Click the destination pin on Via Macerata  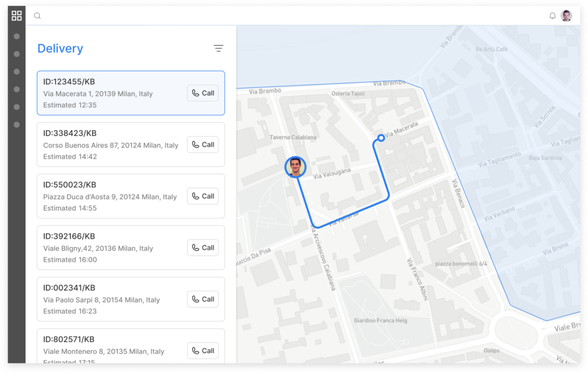381,138
